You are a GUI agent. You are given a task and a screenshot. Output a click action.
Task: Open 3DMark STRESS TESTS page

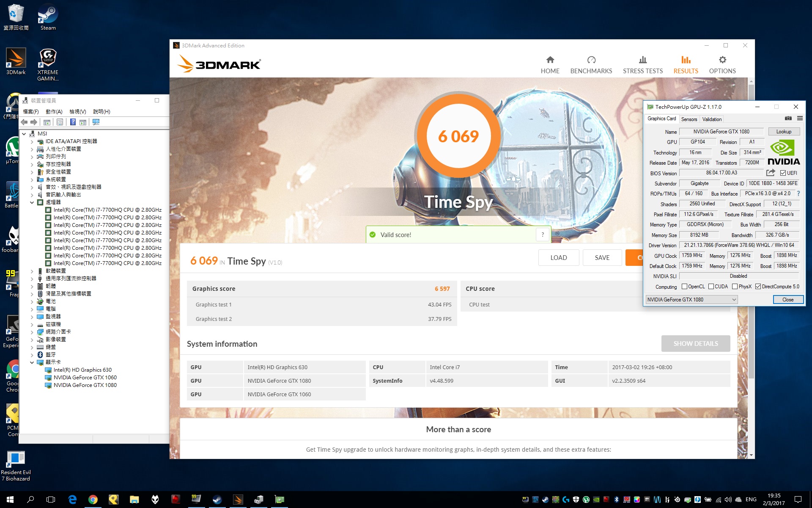[642, 65]
